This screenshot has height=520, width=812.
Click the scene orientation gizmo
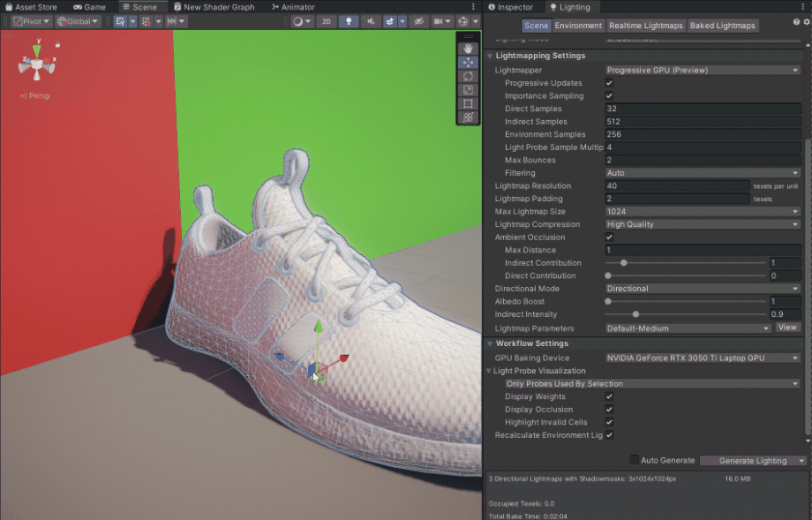pos(36,64)
